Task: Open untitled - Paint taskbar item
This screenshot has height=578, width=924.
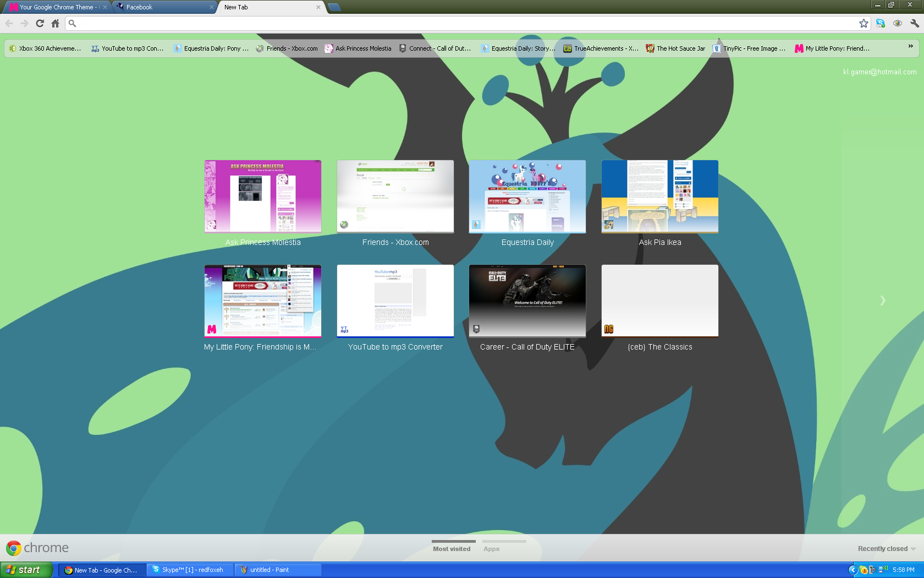Action: pos(278,570)
